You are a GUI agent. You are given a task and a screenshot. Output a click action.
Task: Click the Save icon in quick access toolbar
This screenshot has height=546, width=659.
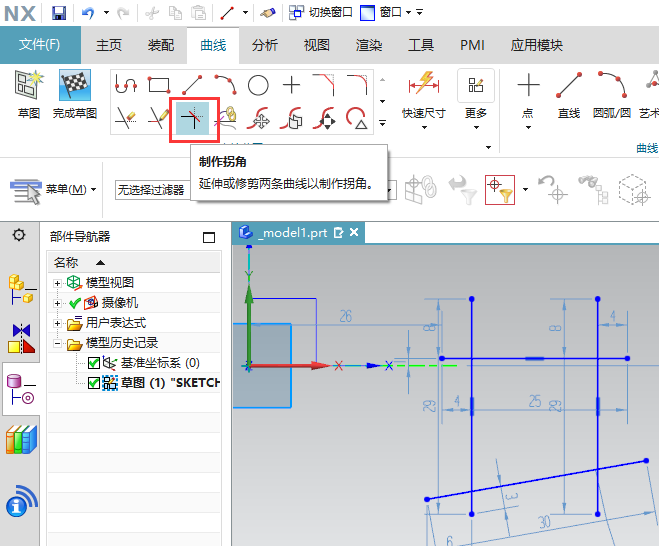(x=59, y=13)
